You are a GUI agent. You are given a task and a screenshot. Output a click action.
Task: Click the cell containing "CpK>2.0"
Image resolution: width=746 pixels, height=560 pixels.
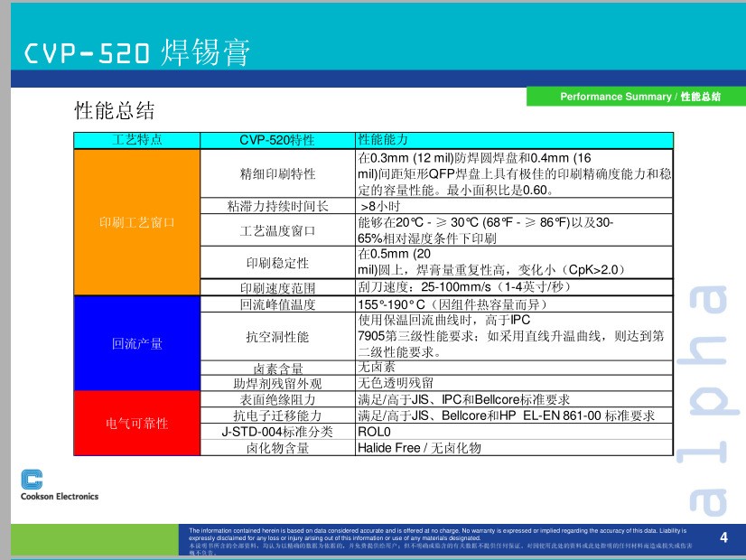(x=514, y=263)
